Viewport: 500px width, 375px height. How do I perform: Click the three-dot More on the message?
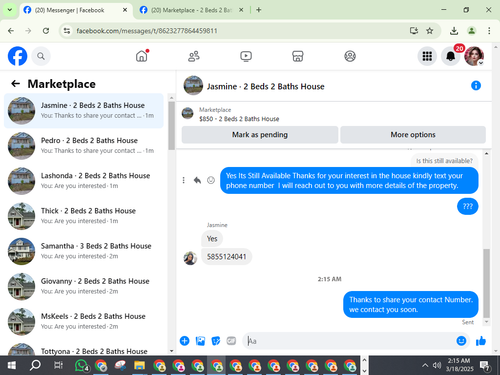(183, 180)
